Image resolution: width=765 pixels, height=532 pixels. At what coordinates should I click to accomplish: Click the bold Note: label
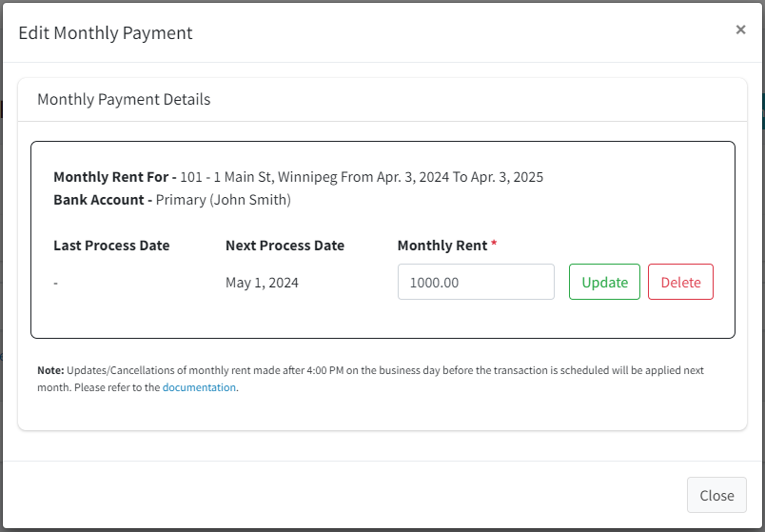click(x=50, y=370)
